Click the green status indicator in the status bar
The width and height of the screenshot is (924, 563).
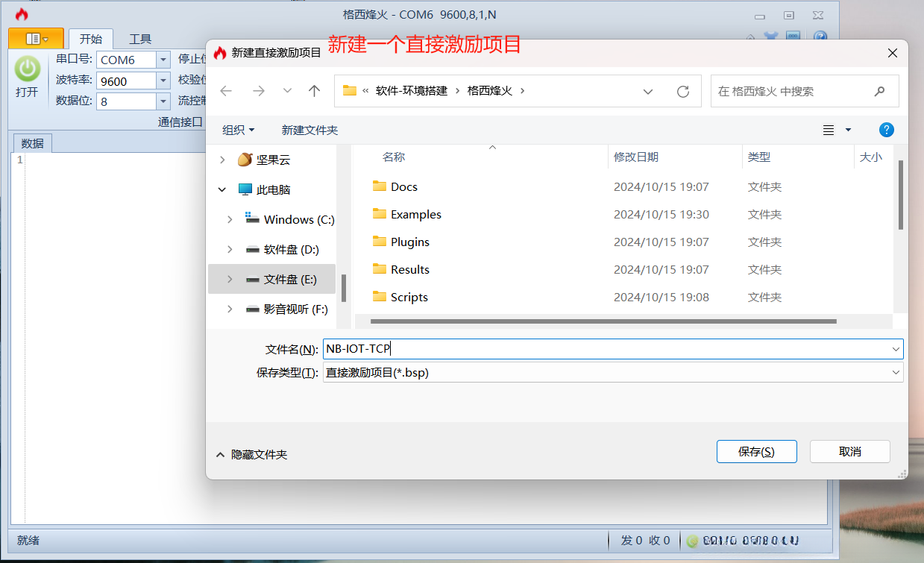tap(692, 541)
